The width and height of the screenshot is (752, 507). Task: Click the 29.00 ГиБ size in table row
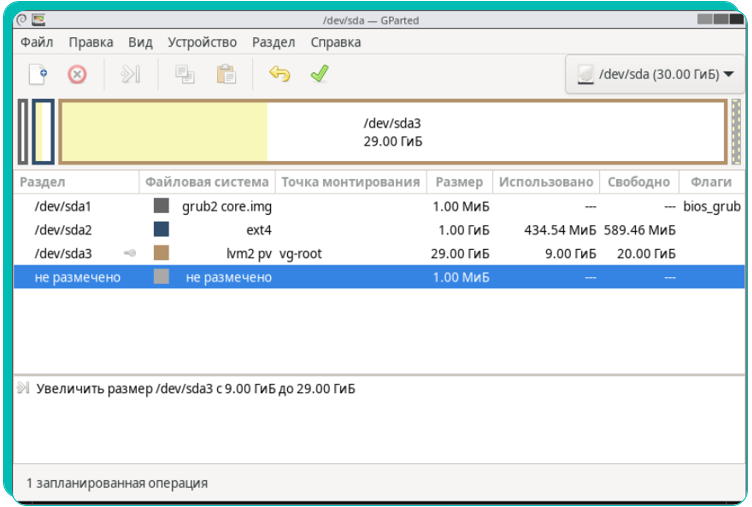tap(460, 254)
